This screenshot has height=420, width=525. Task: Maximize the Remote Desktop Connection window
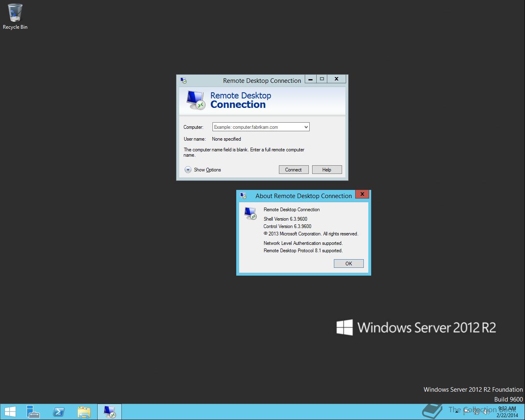pos(322,79)
